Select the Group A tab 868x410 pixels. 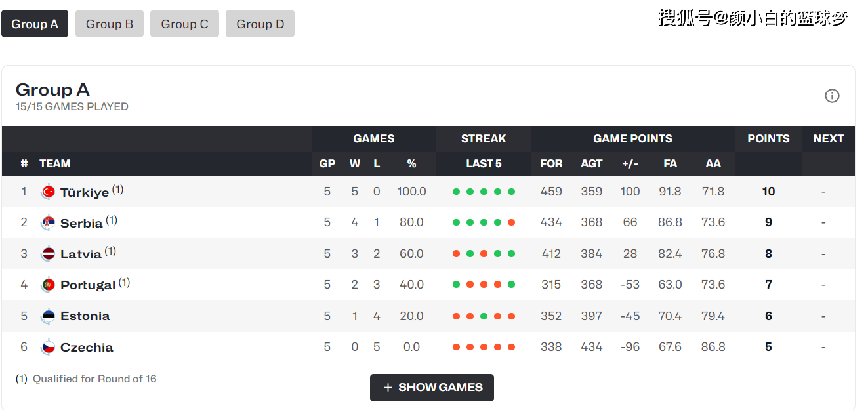[x=35, y=24]
